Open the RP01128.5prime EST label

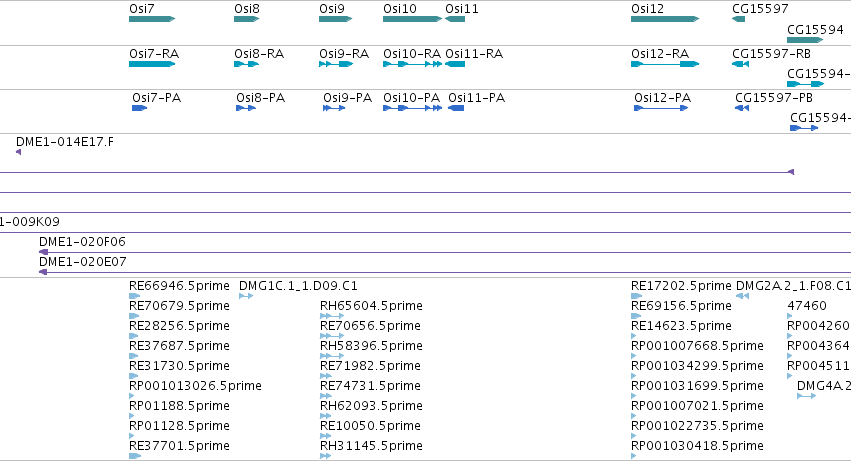179,426
